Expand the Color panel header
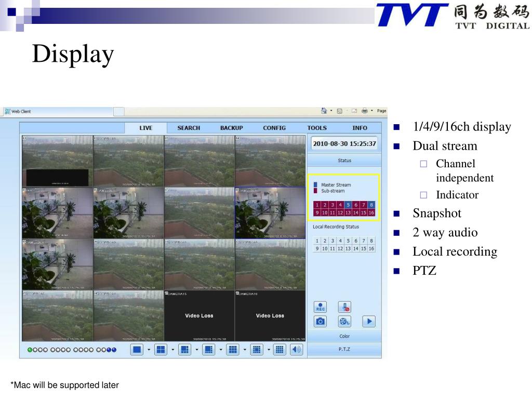 coord(344,336)
